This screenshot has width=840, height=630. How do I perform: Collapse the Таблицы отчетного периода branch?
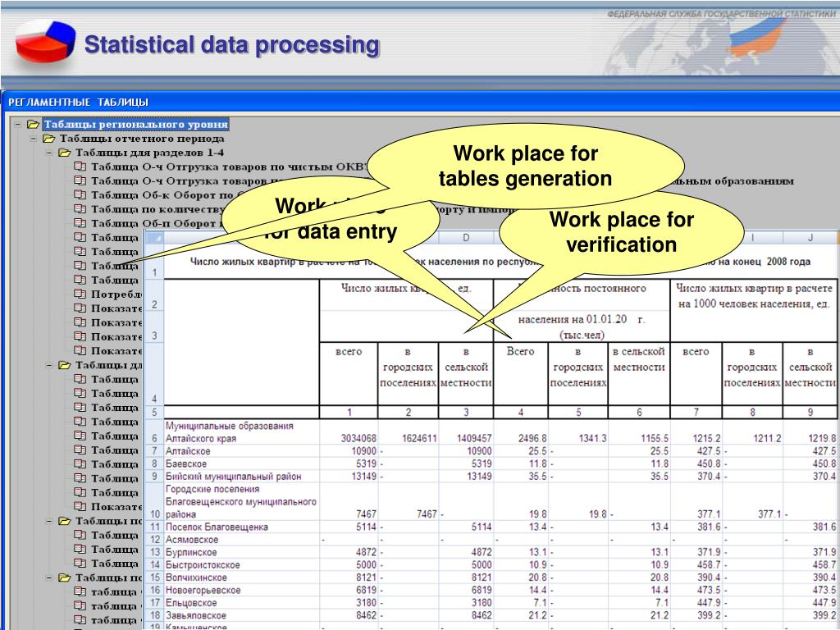point(34,139)
